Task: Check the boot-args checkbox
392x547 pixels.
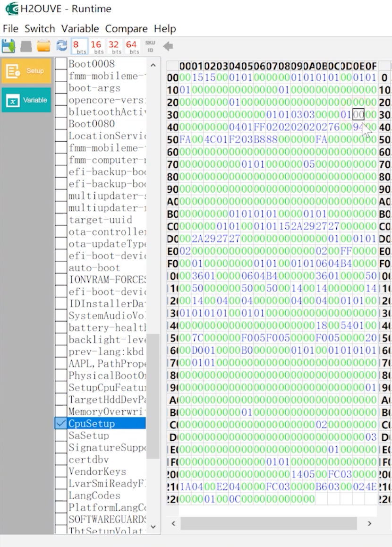Action: point(60,87)
